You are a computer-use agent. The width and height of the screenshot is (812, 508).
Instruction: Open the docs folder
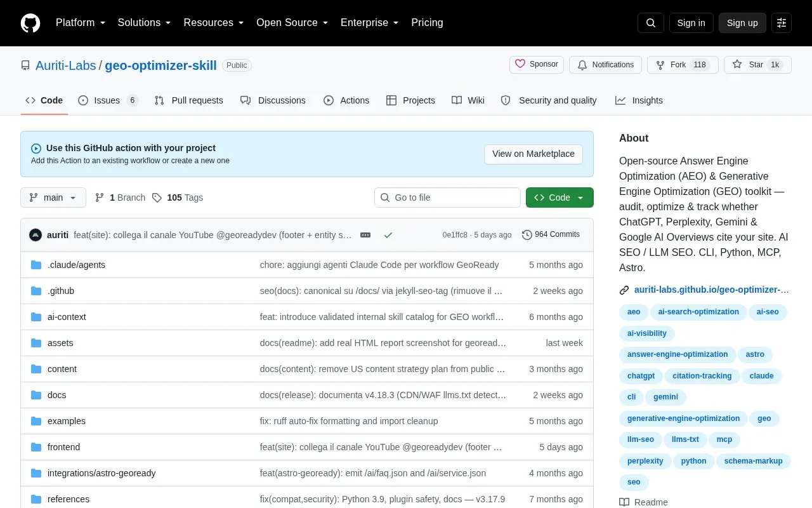click(x=56, y=395)
